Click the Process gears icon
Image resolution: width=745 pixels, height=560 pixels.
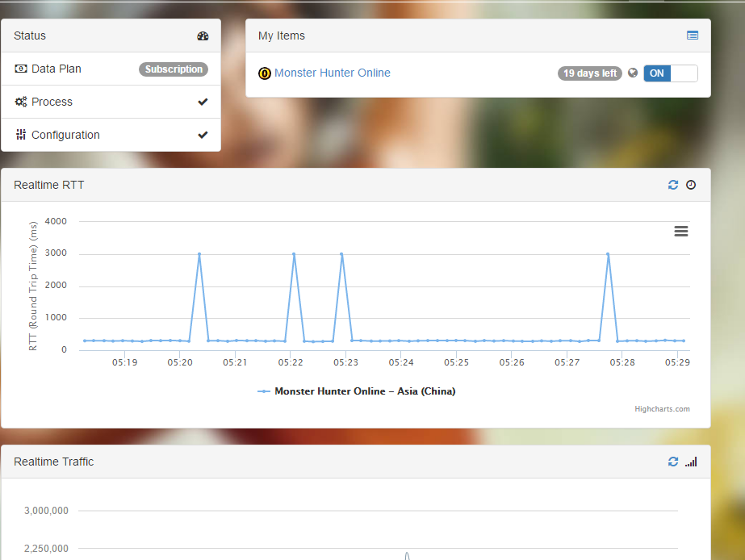pyautogui.click(x=21, y=102)
